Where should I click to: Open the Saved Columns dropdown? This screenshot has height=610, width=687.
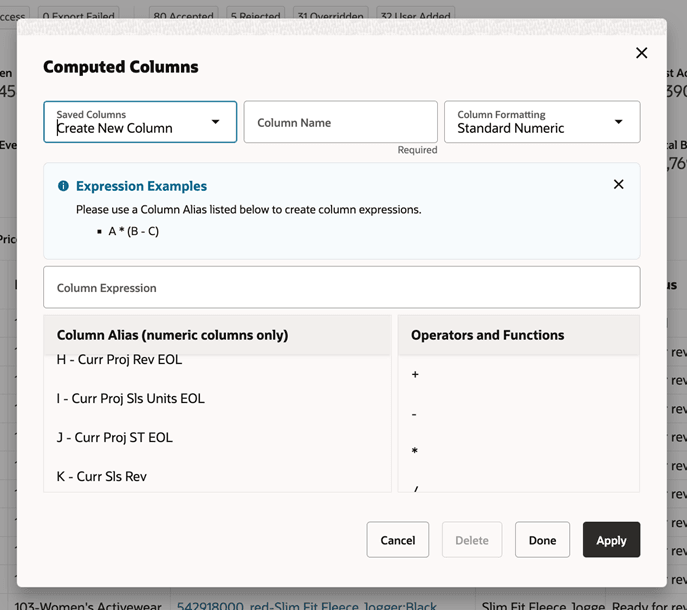click(x=140, y=122)
